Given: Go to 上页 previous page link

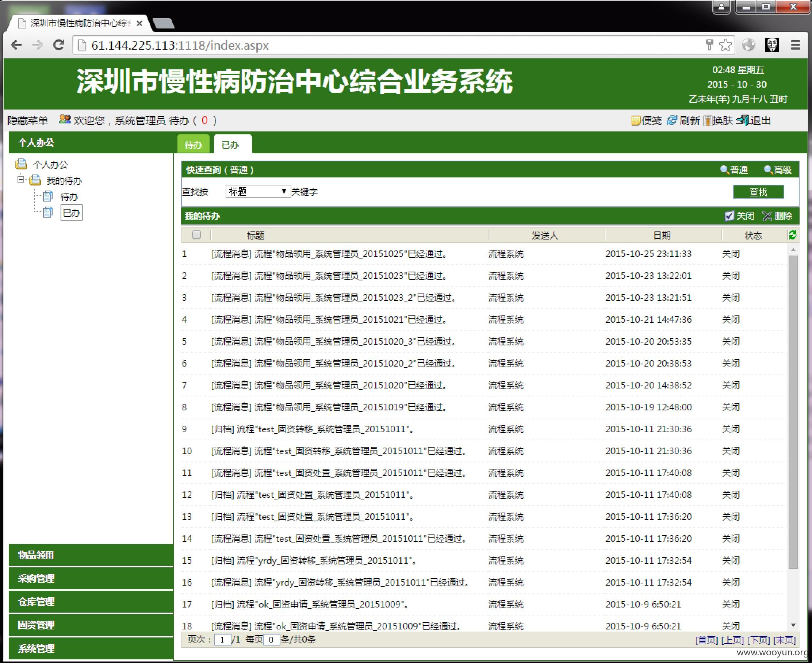Looking at the screenshot, I should tap(732, 640).
